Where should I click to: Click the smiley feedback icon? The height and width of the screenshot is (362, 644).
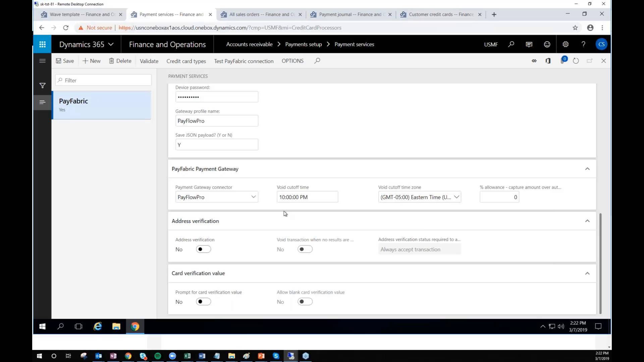pyautogui.click(x=547, y=44)
